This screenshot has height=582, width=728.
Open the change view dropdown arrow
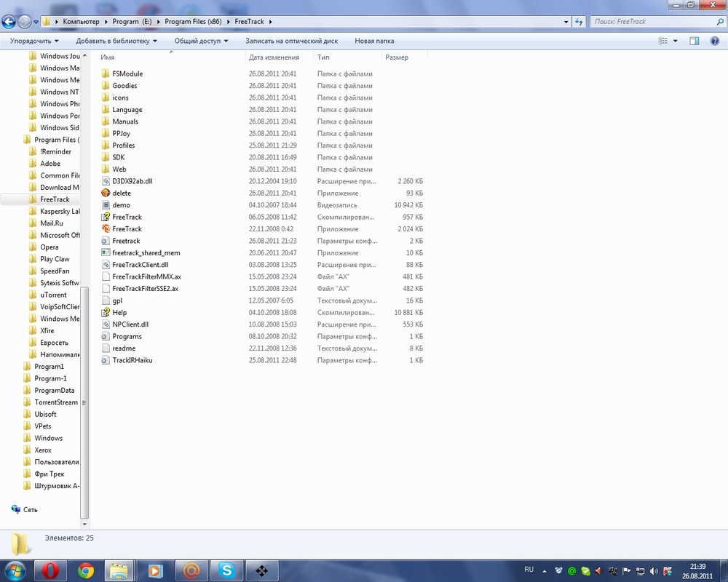point(673,41)
